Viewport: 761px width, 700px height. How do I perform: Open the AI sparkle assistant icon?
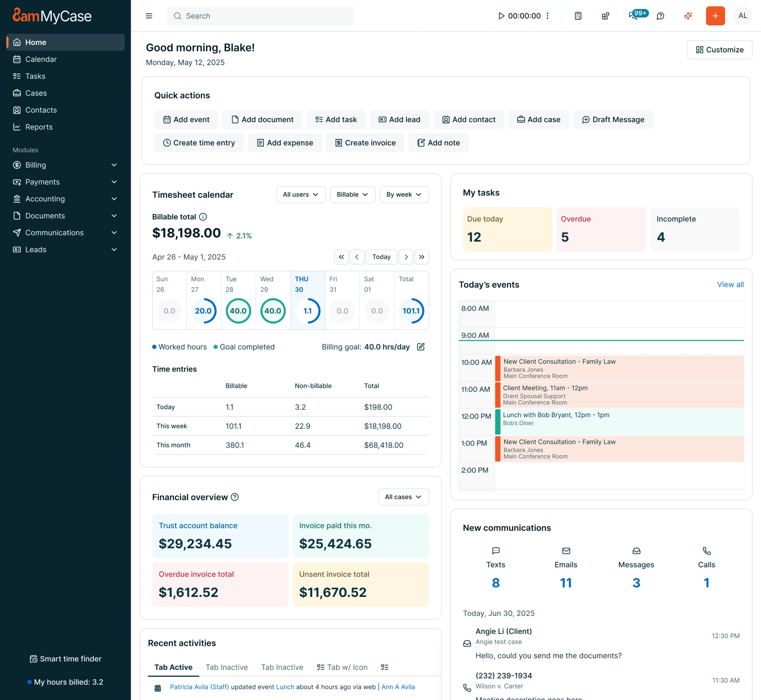tap(688, 16)
